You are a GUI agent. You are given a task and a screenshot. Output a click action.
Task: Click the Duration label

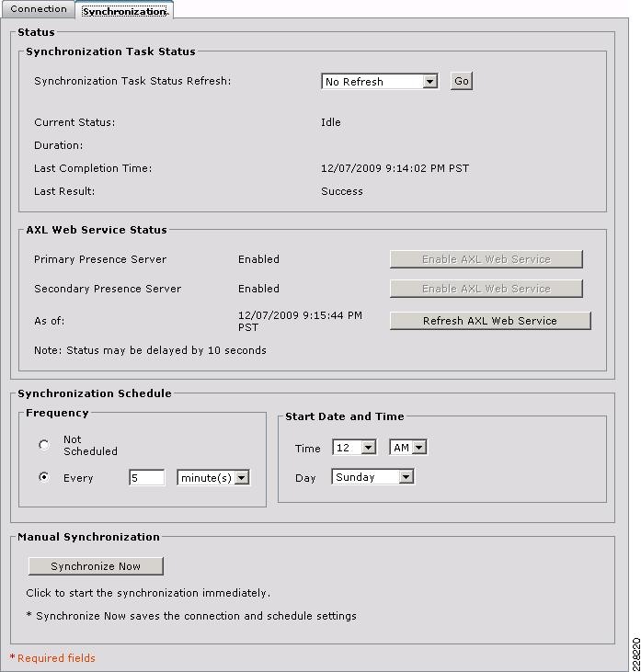tap(58, 145)
